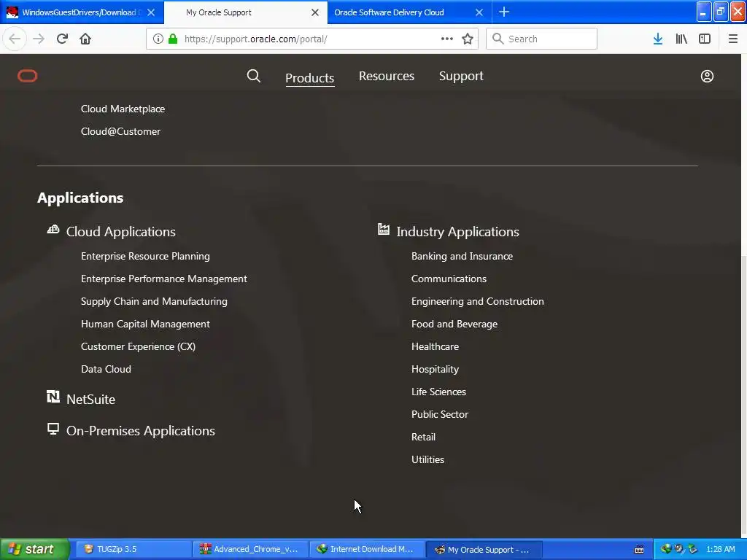Open Healthcare industry link
Image resolution: width=747 pixels, height=560 pixels.
pos(435,346)
